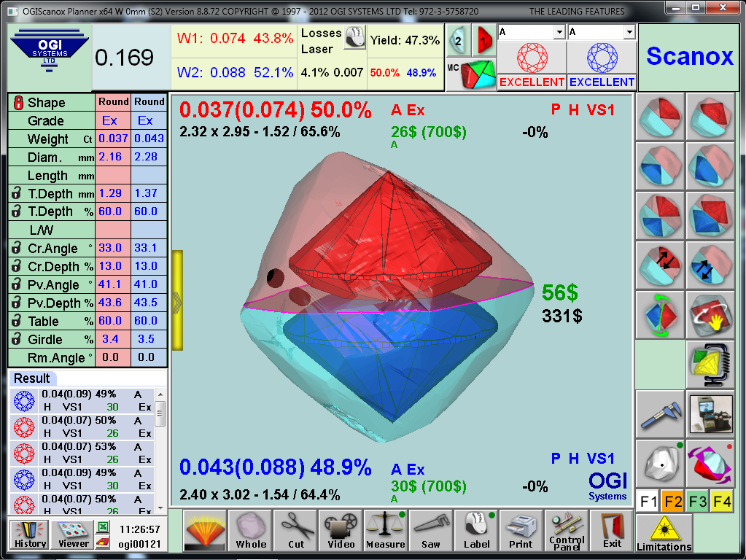
Task: Open the second A dropdown above blue EXCELLENT
Action: [629, 32]
